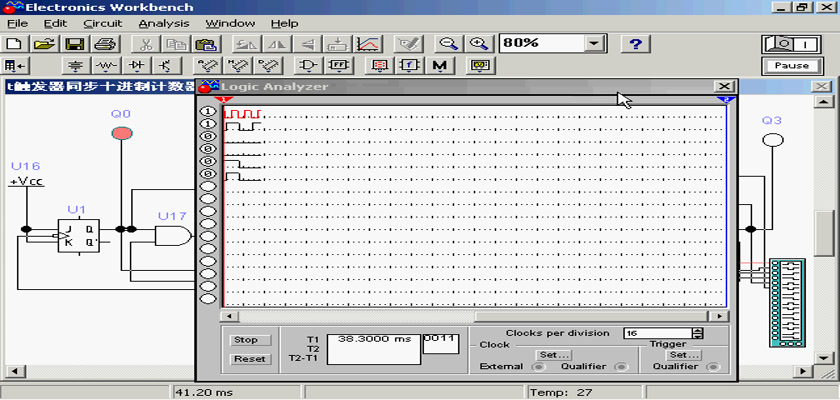Click the Save floppy disk icon
This screenshot has height=400, width=840.
(x=74, y=44)
